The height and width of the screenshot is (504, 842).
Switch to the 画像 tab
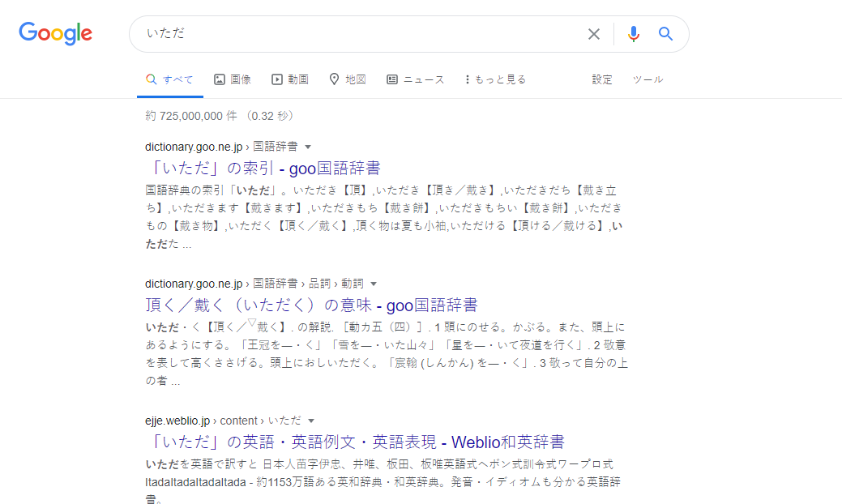[x=233, y=79]
